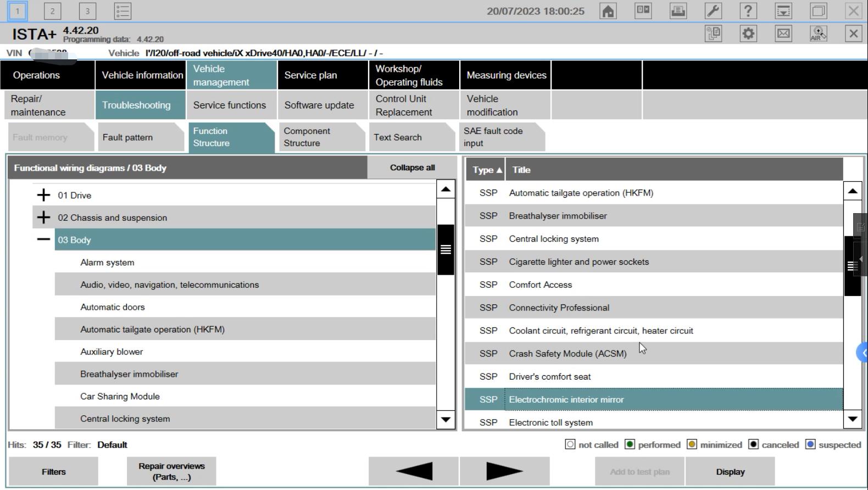Switch to session tab 2
The image size is (868, 490).
tap(52, 11)
